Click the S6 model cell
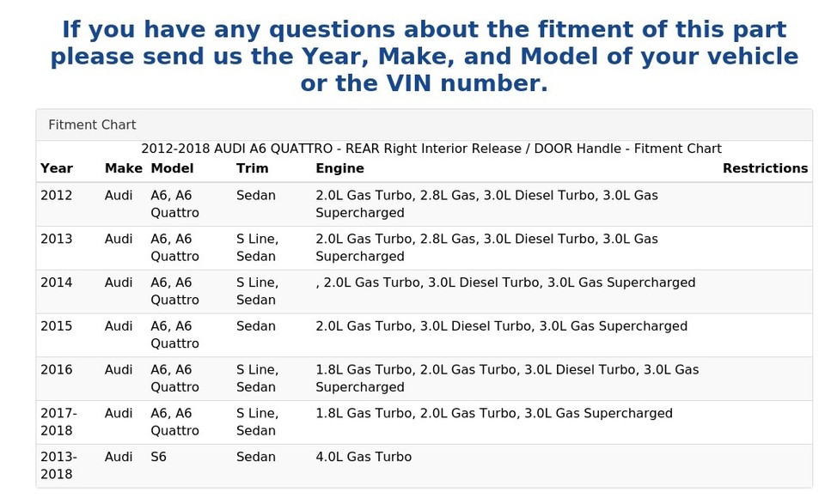This screenshot has width=825, height=504. click(159, 457)
